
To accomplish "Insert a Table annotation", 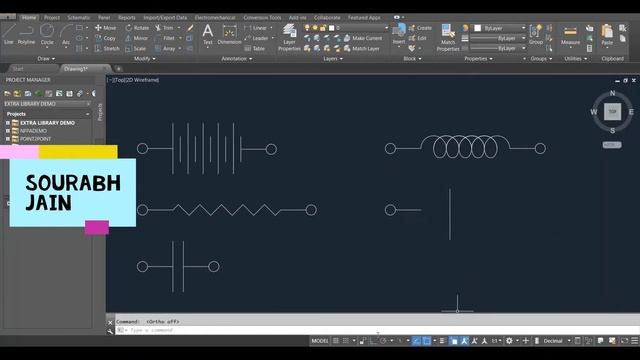I will pyautogui.click(x=255, y=48).
